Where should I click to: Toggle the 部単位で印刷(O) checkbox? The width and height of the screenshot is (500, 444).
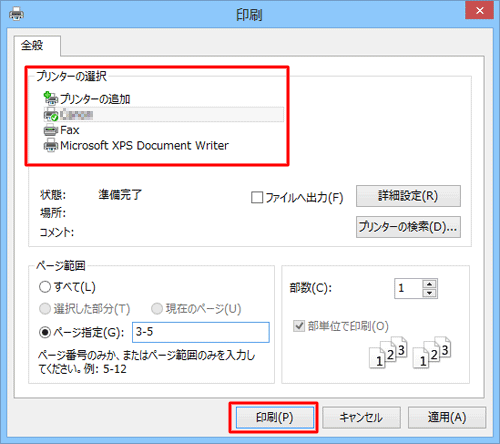click(x=299, y=326)
